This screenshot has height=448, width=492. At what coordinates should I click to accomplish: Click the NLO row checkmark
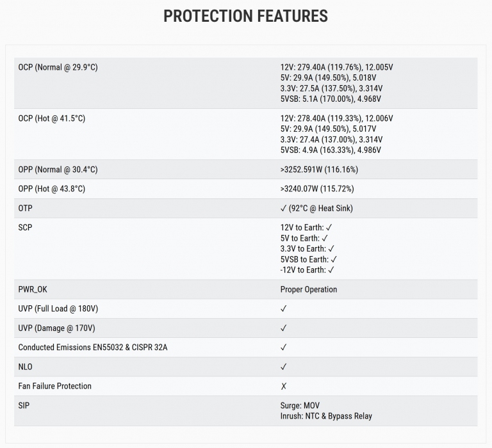(x=284, y=367)
